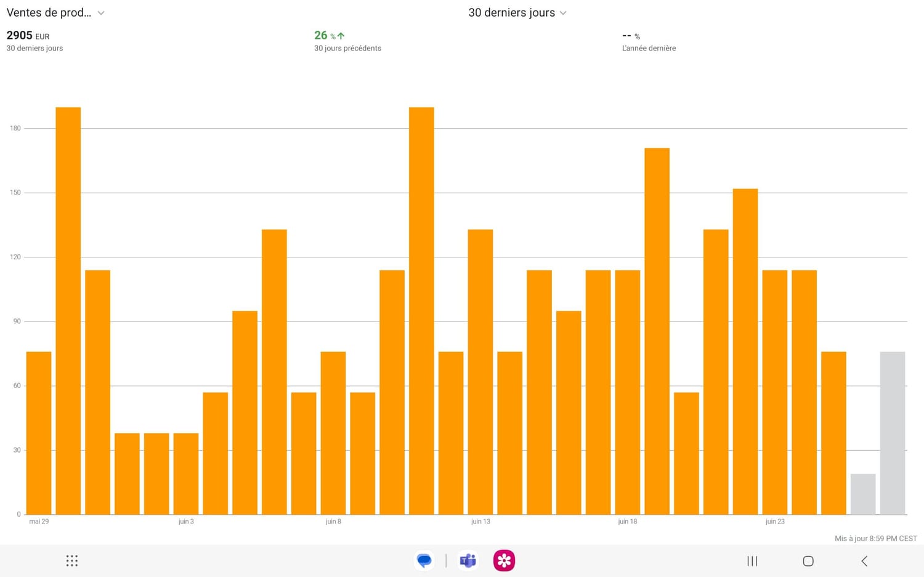Tap the back navigation arrow
The height and width of the screenshot is (577, 924).
[x=864, y=561]
